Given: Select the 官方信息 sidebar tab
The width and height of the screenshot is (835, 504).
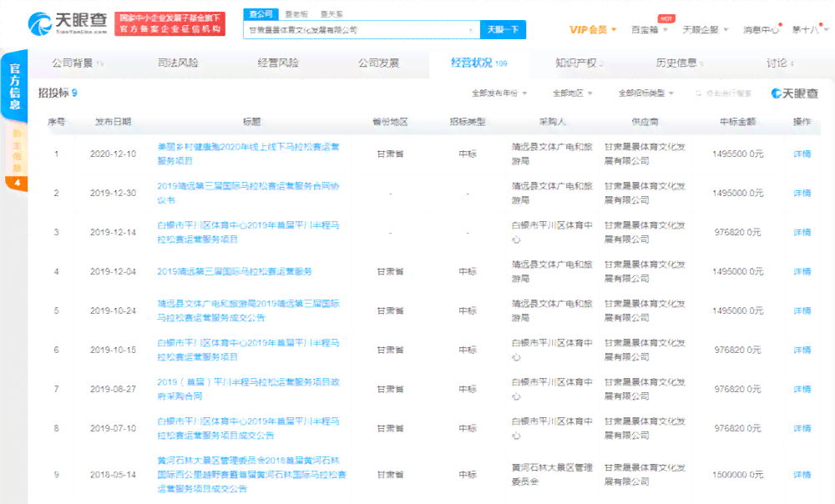Looking at the screenshot, I should (14, 86).
